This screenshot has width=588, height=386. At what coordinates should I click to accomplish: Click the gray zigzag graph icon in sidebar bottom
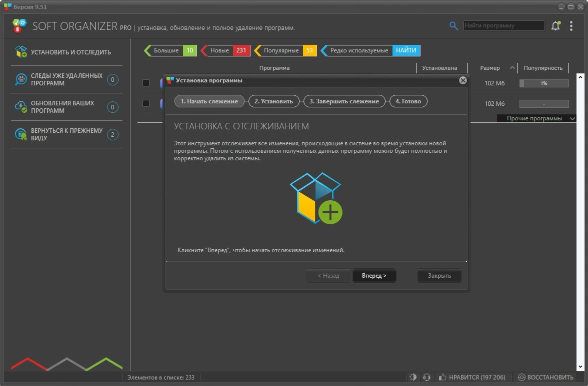click(x=67, y=364)
